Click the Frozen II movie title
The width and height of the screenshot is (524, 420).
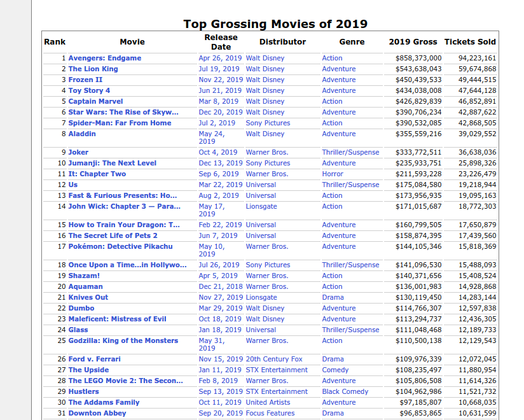(85, 80)
